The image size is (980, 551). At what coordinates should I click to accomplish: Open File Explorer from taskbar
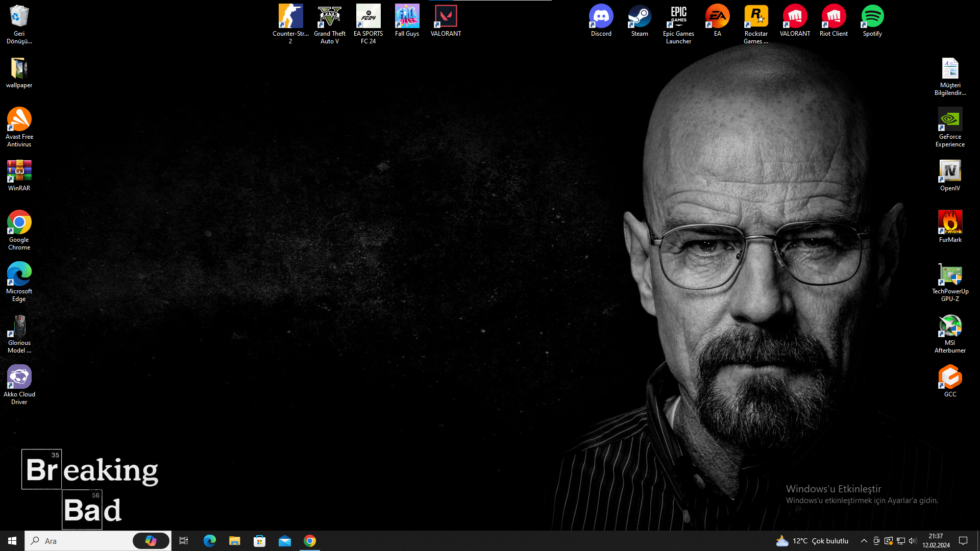[234, 541]
